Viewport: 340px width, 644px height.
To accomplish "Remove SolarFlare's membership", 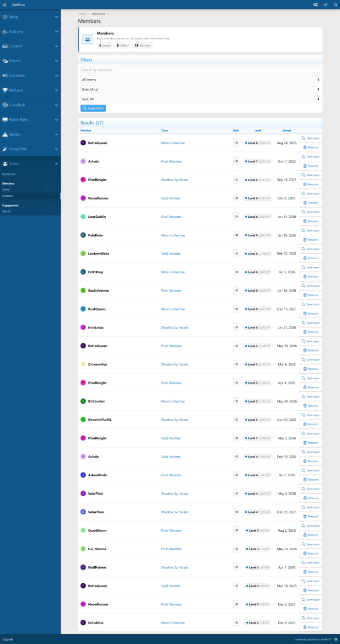I will pos(310,517).
